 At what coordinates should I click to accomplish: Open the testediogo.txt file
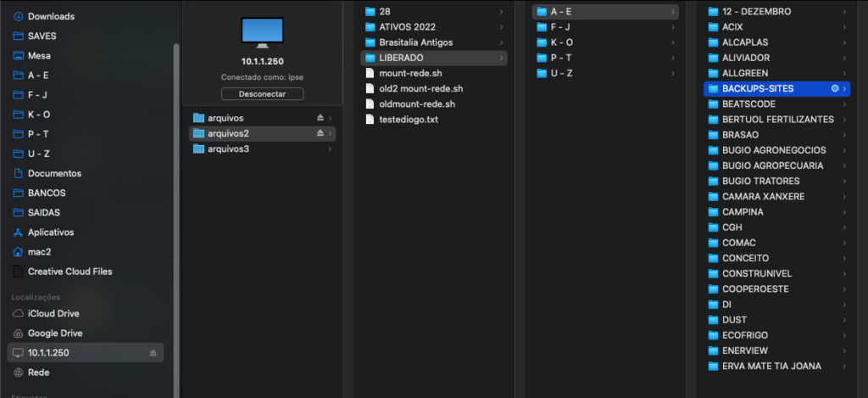[409, 120]
